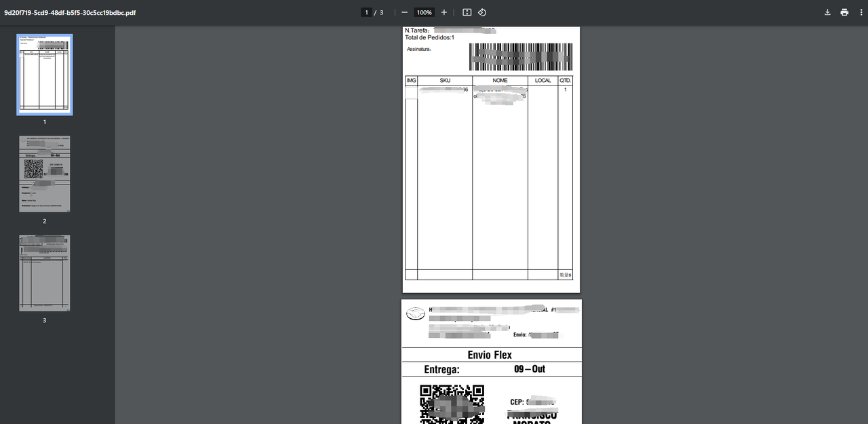Download the PDF file

[x=827, y=12]
